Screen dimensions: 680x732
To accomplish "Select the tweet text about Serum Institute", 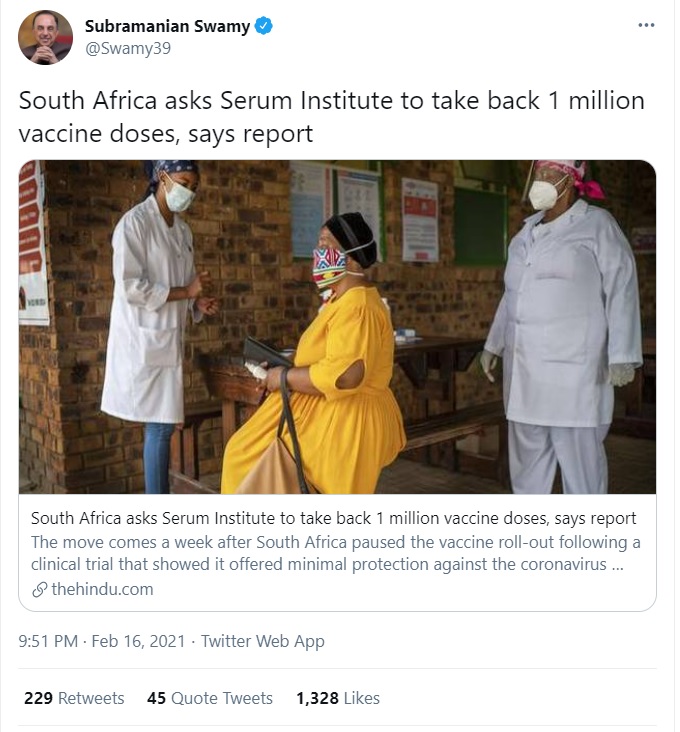I will click(330, 117).
